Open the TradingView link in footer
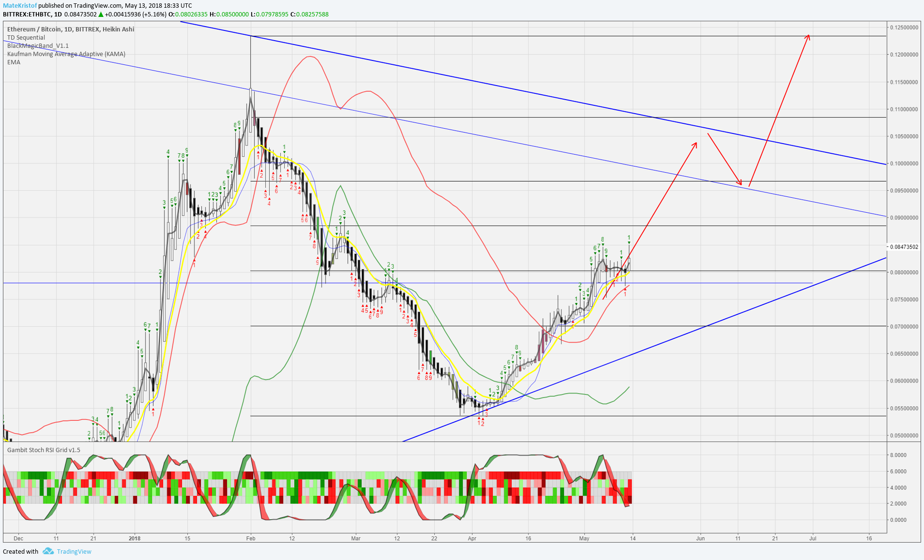Screen dimensions: 924x560 tap(74, 551)
